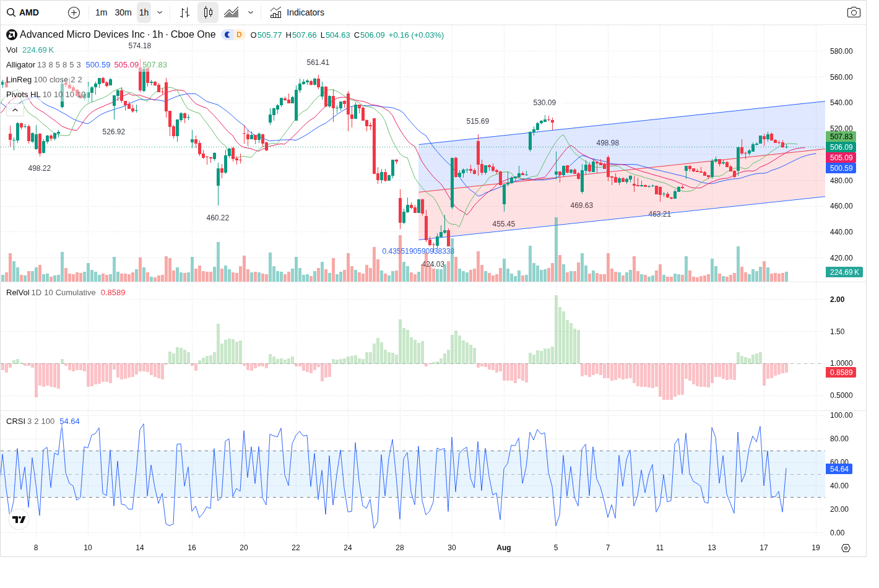Click the 500.59 blue price label

(x=841, y=168)
